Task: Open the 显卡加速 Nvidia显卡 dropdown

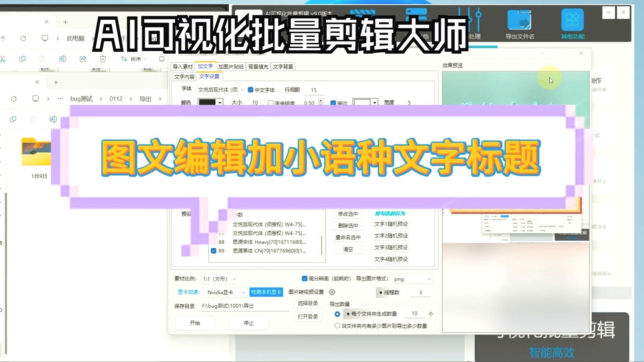Action: 226,292
